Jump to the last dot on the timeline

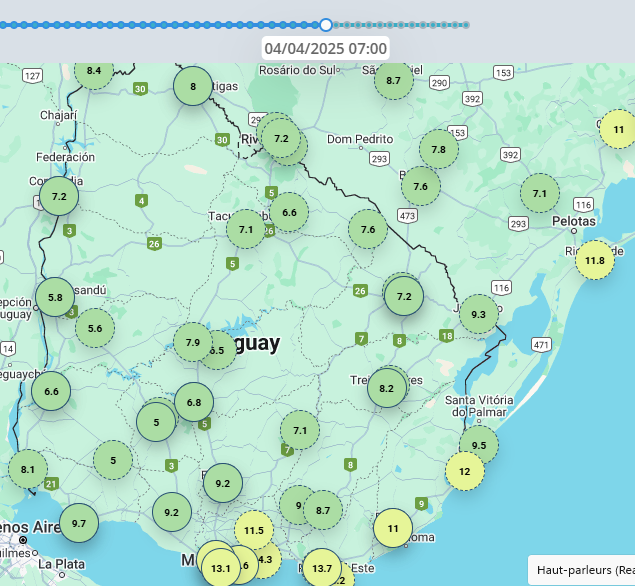click(x=466, y=25)
